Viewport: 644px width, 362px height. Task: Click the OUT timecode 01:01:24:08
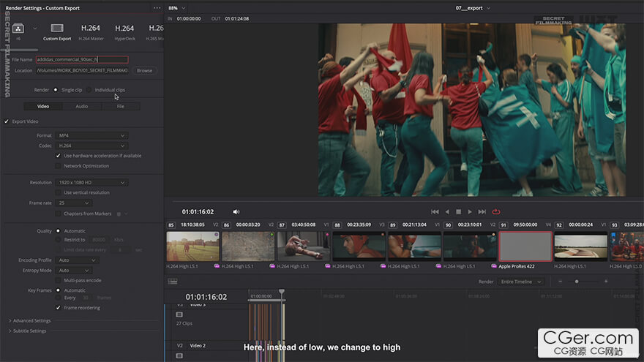pyautogui.click(x=237, y=19)
